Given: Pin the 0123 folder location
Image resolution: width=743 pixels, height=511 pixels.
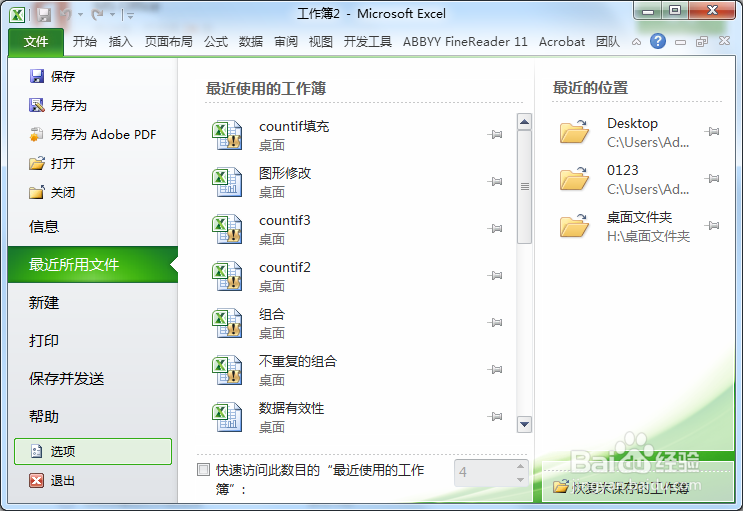Looking at the screenshot, I should pyautogui.click(x=712, y=178).
